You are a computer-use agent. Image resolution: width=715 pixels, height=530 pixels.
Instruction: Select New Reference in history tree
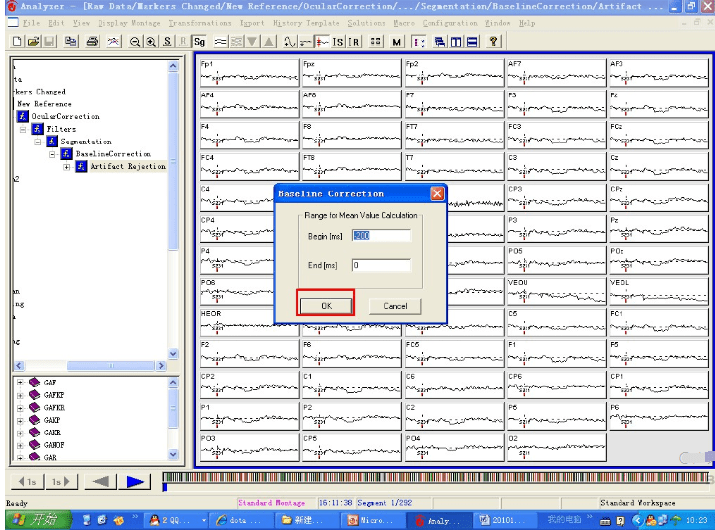point(44,104)
